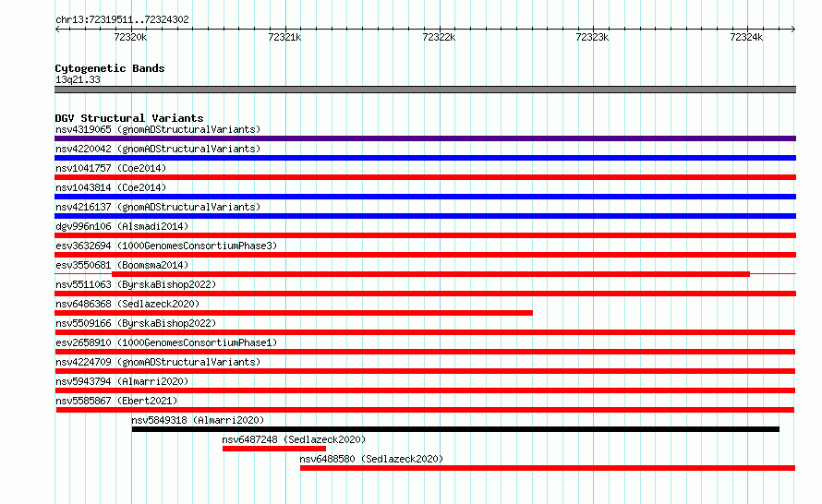Viewport: 822px width, 504px height.
Task: Click the 72320k ruler tick
Action: tap(130, 37)
